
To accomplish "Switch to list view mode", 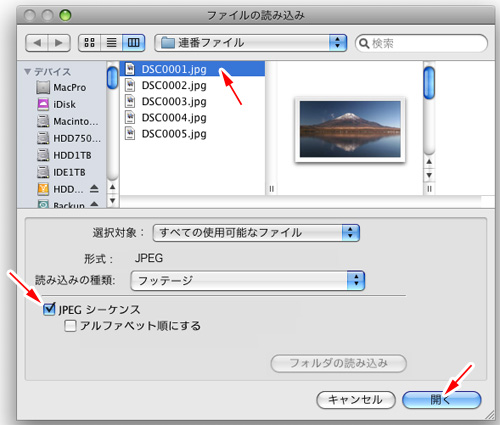I will point(111,43).
